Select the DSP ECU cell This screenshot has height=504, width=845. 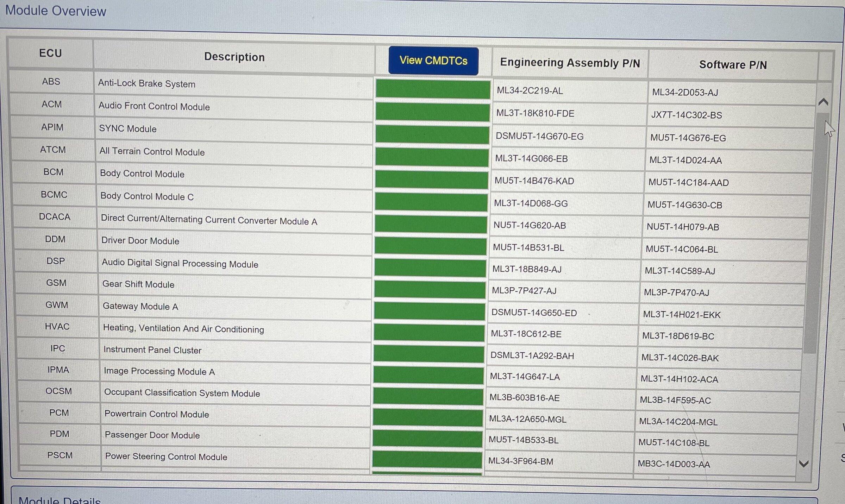click(x=56, y=261)
